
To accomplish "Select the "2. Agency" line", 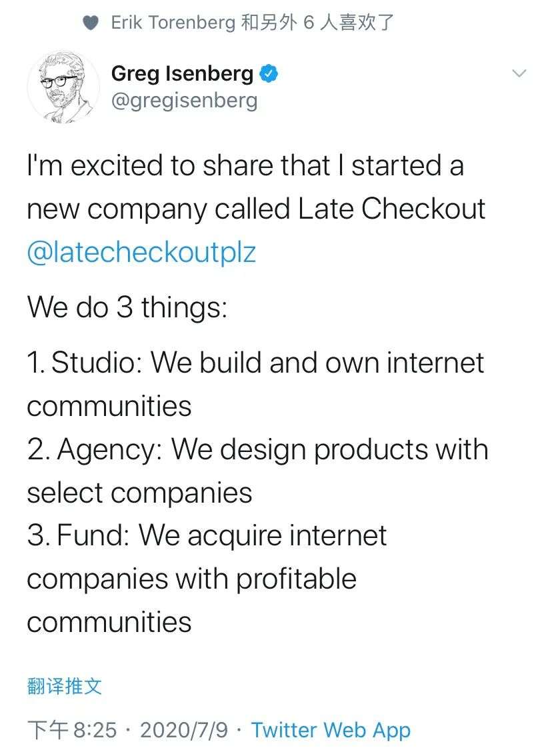I will click(257, 450).
